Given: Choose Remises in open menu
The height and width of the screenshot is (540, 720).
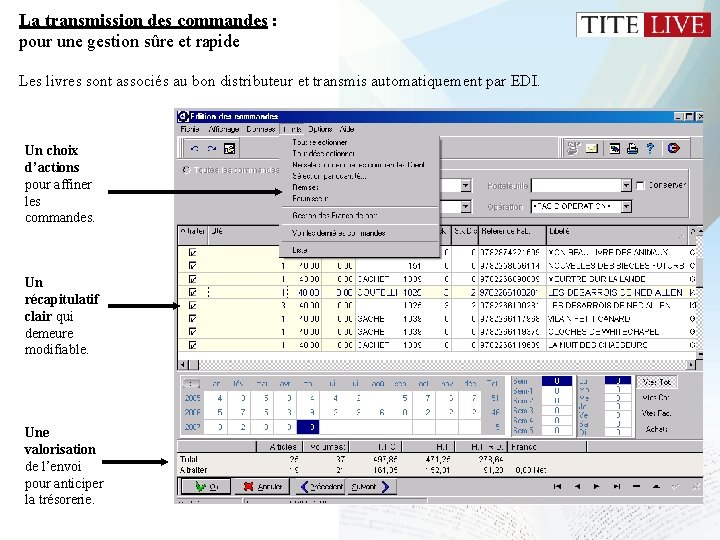Looking at the screenshot, I should click(x=359, y=187).
